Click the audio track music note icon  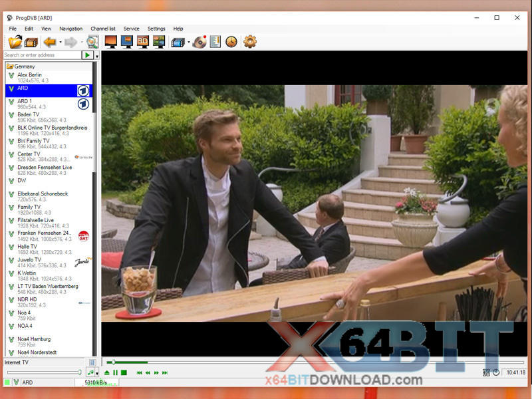coord(90,372)
